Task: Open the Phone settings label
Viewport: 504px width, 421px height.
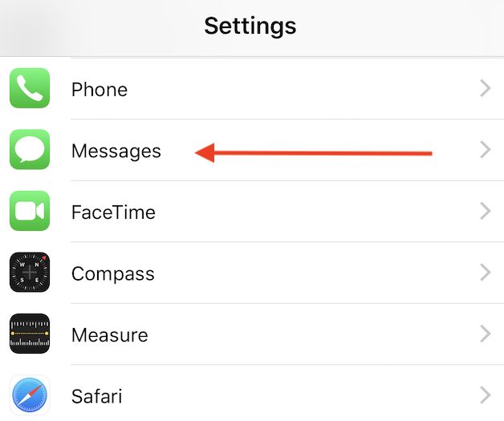Action: tap(100, 89)
